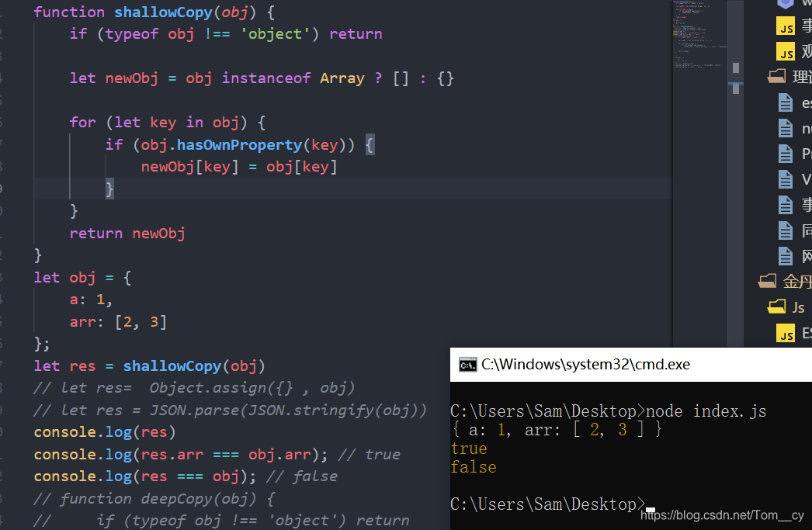Open the JS file icon beside 'E' near the bottom

(785, 334)
